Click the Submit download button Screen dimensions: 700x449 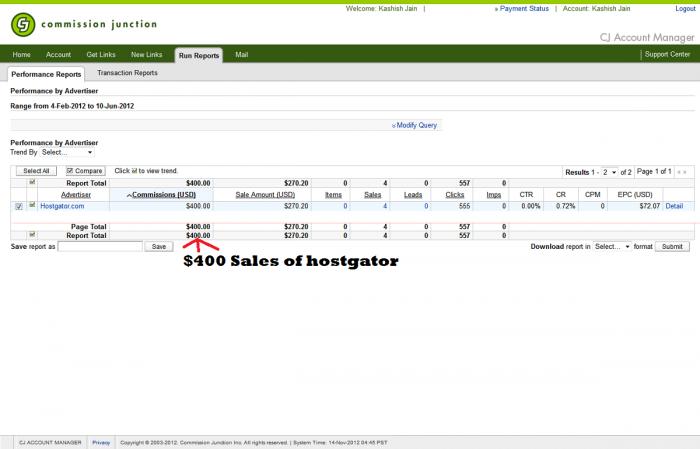(672, 246)
